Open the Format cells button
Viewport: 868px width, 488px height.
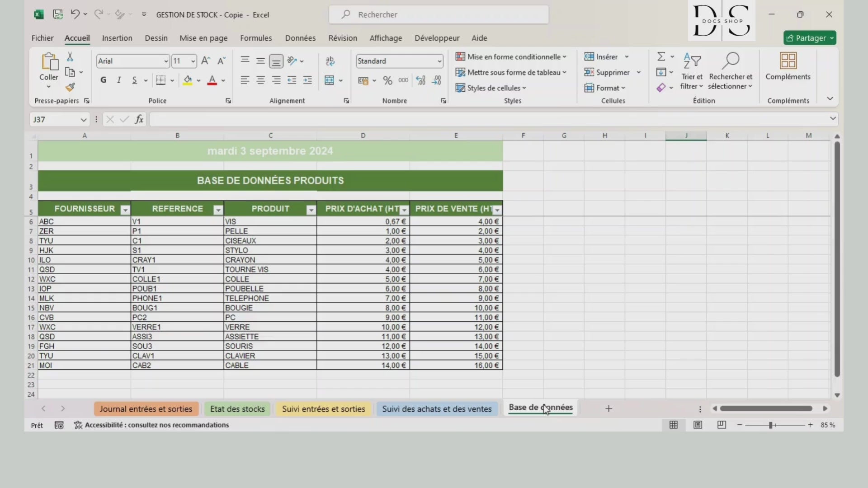point(605,88)
